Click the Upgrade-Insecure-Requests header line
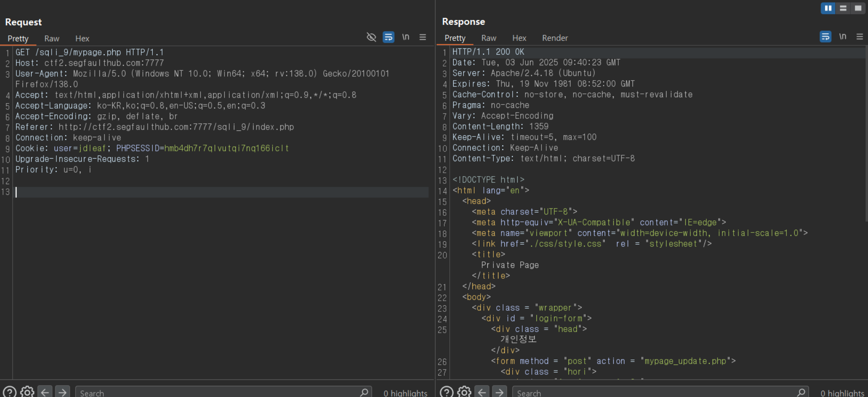Screen dimensions: 868x397 pyautogui.click(x=82, y=159)
